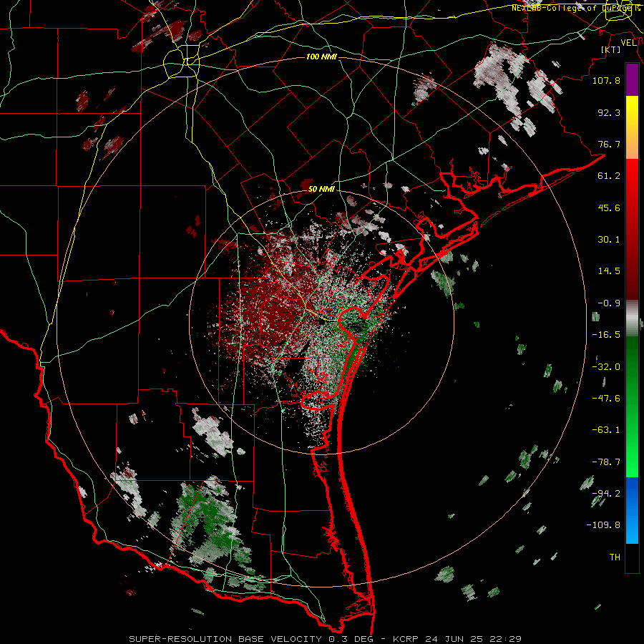Click the -16.5 value on the velocity scale
The height and width of the screenshot is (644, 644).
pyautogui.click(x=606, y=335)
